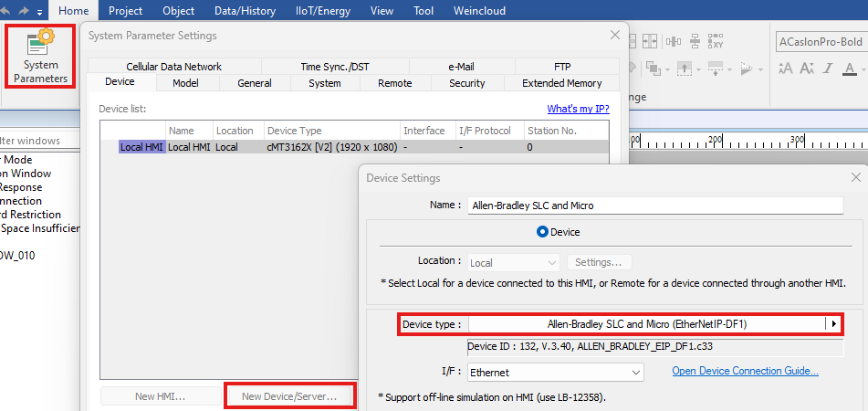Open dropdown next to bring forward icon
Image resolution: width=868 pixels, height=411 pixels.
coord(698,69)
